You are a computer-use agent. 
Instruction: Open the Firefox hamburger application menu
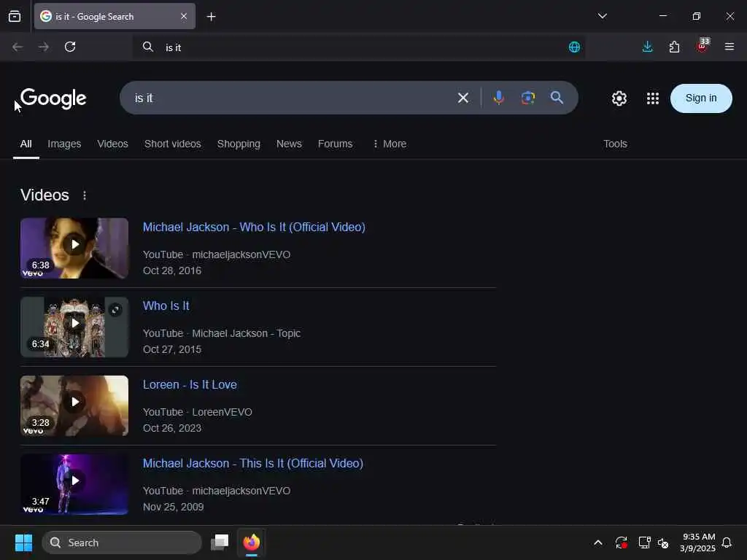click(x=729, y=47)
